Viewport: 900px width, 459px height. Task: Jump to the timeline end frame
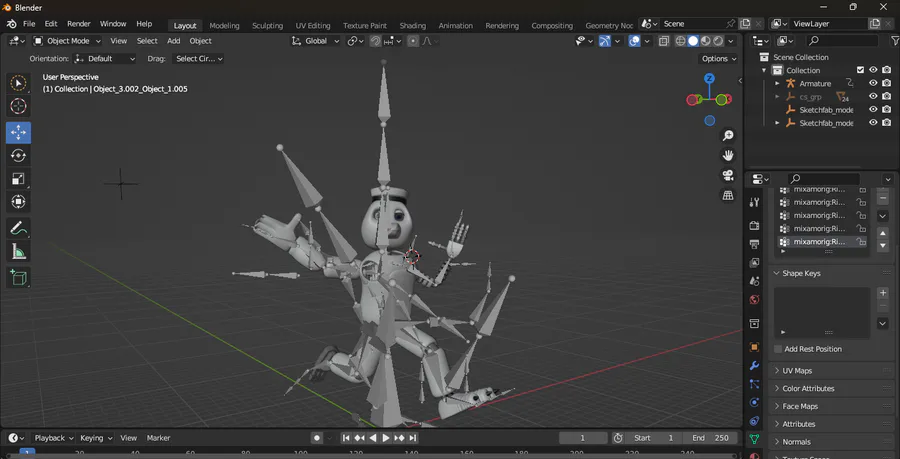(413, 438)
